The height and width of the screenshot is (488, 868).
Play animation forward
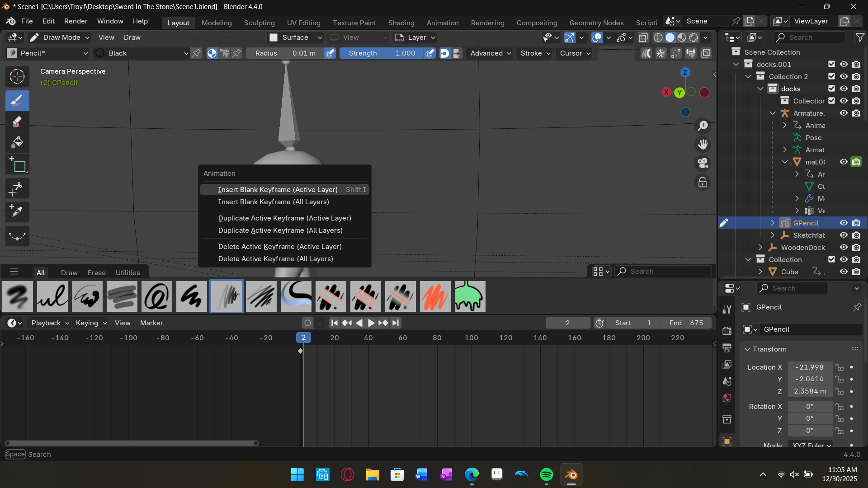[x=371, y=323]
